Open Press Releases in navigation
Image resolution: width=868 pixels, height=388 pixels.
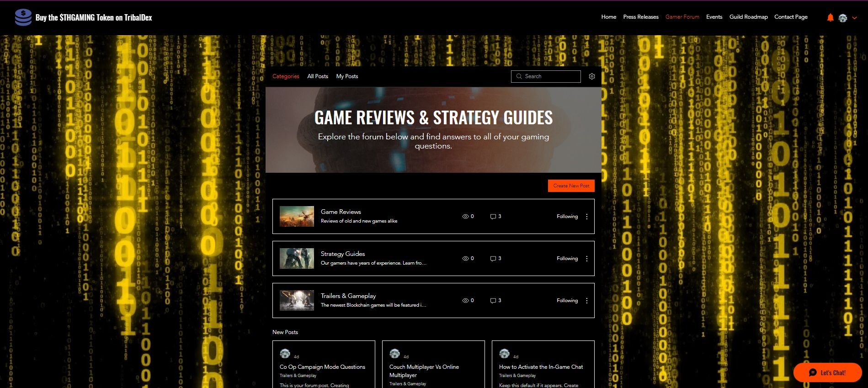[641, 17]
